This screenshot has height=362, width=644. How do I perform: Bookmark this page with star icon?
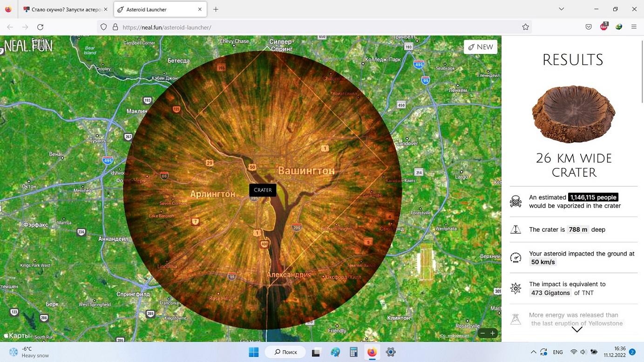525,27
